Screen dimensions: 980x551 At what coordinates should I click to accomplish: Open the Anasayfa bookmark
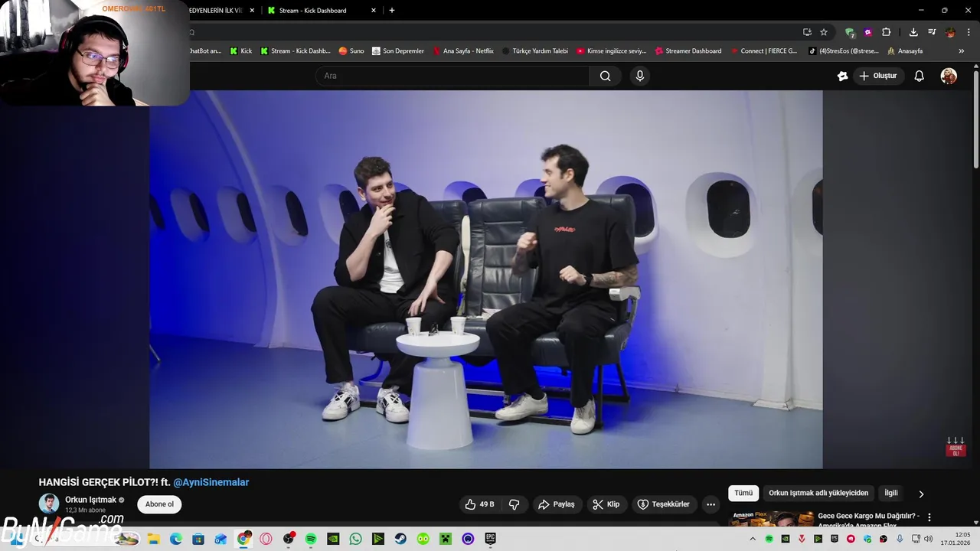(905, 51)
